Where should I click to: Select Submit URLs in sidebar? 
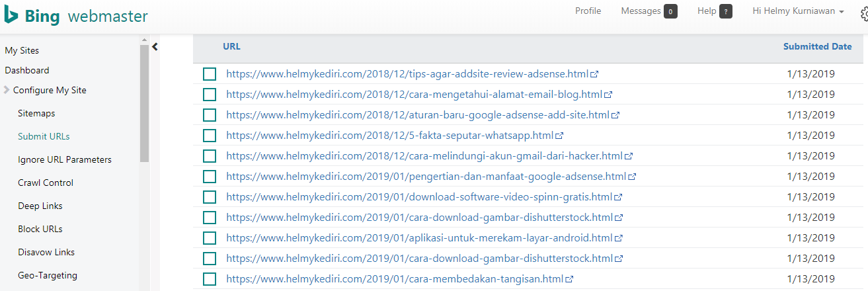click(44, 136)
